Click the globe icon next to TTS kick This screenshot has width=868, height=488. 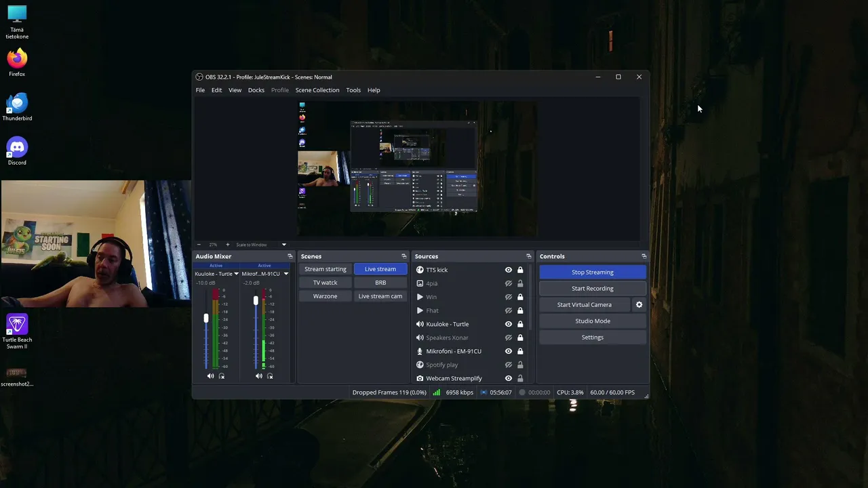(420, 270)
